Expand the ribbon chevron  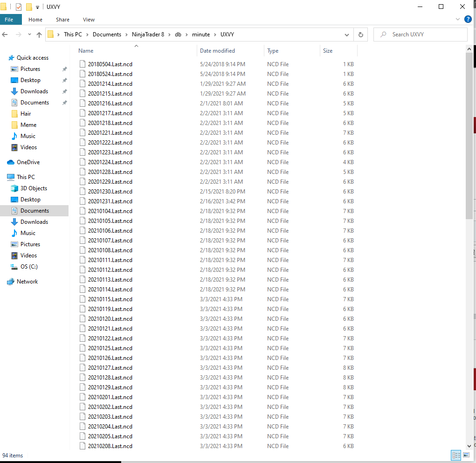coord(458,20)
